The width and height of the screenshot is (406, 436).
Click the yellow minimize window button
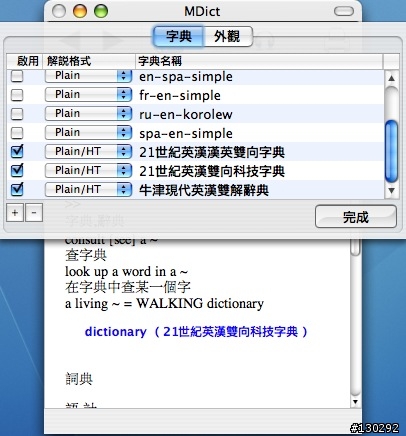tap(80, 11)
